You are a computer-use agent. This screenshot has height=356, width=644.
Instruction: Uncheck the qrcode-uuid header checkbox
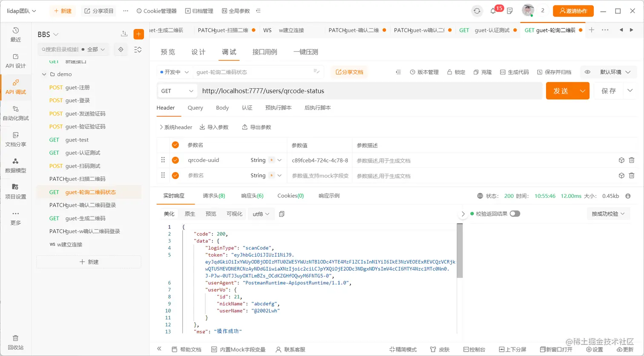coord(175,160)
